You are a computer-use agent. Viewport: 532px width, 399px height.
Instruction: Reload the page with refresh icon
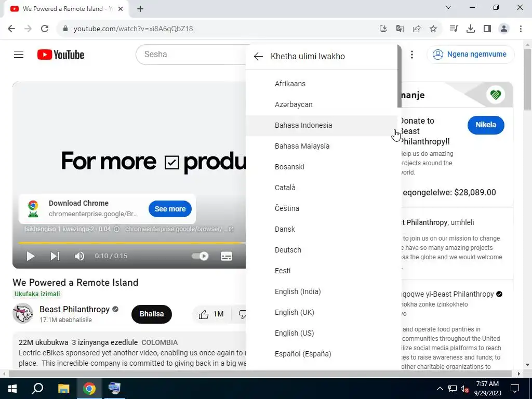[x=45, y=29]
